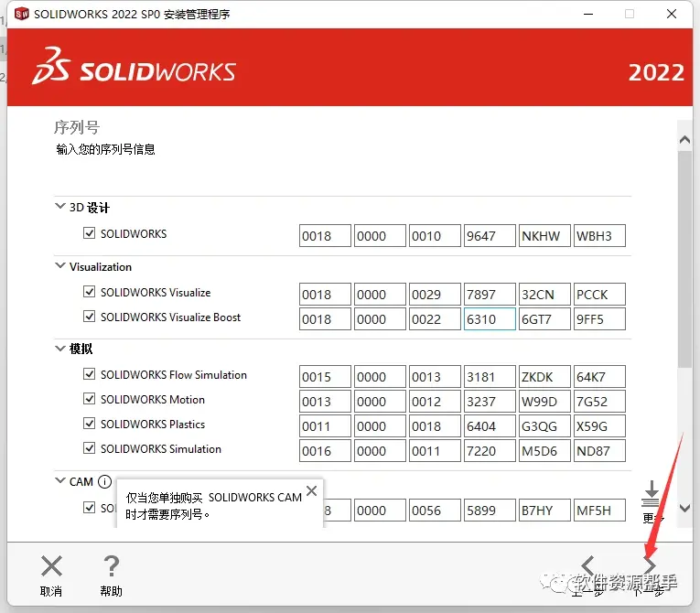Click Flow Simulation field containing 64K7
The width and height of the screenshot is (700, 613).
pyautogui.click(x=599, y=377)
